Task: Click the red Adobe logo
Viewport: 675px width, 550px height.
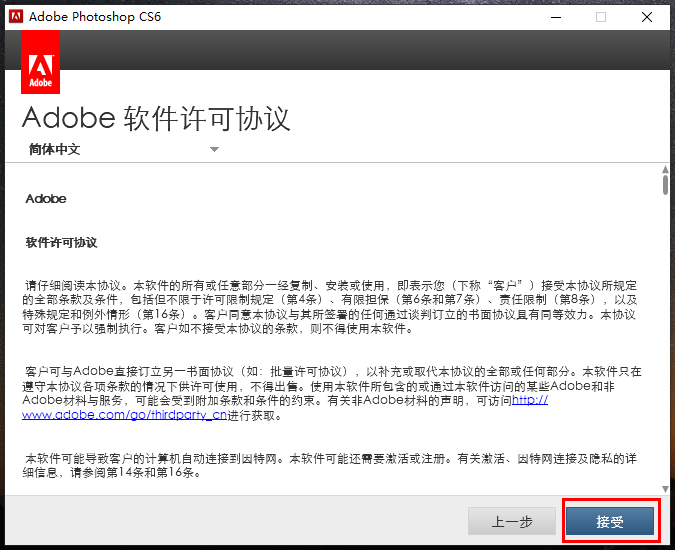Action: pos(40,62)
